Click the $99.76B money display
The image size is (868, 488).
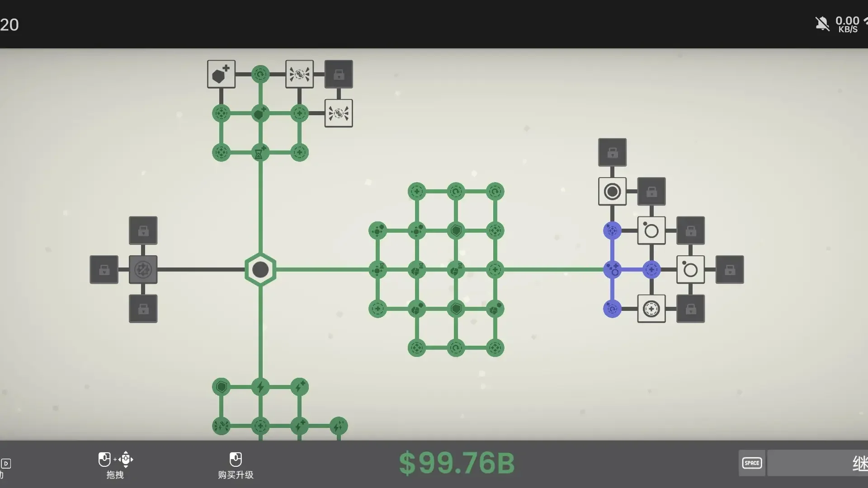[457, 463]
